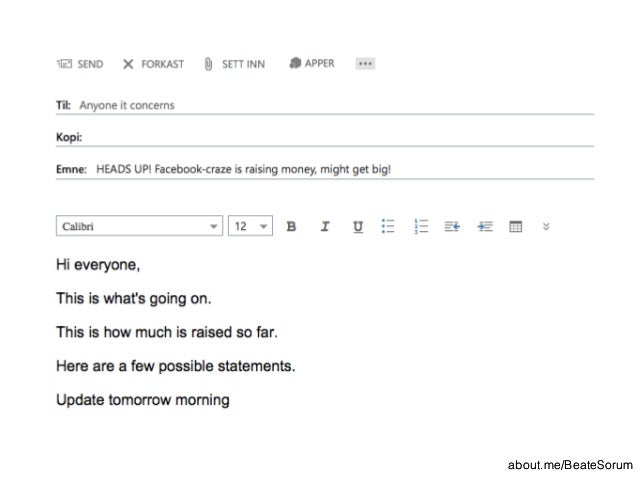Image resolution: width=638 pixels, height=479 pixels.
Task: Open the three-dots more actions menu
Action: (365, 63)
